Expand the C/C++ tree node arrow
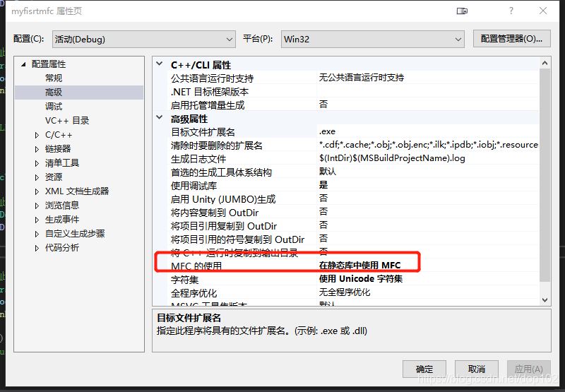The height and width of the screenshot is (392, 565). tap(37, 135)
